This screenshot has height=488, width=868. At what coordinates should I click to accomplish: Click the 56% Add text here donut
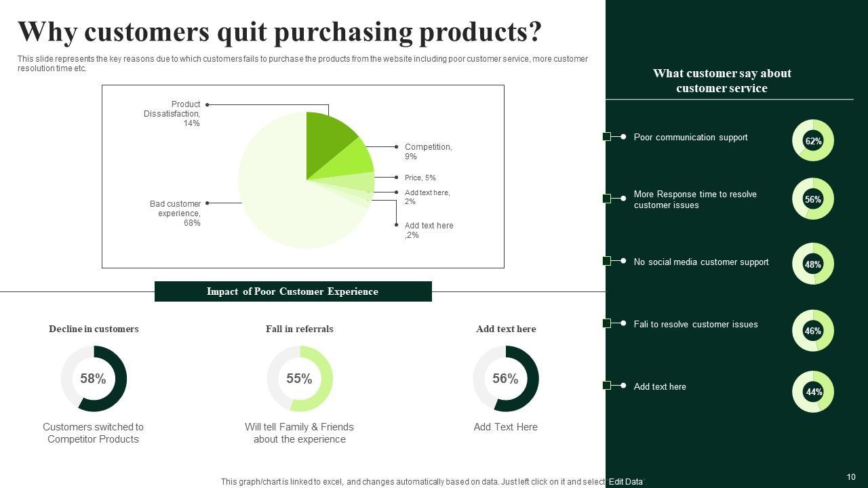(x=505, y=378)
